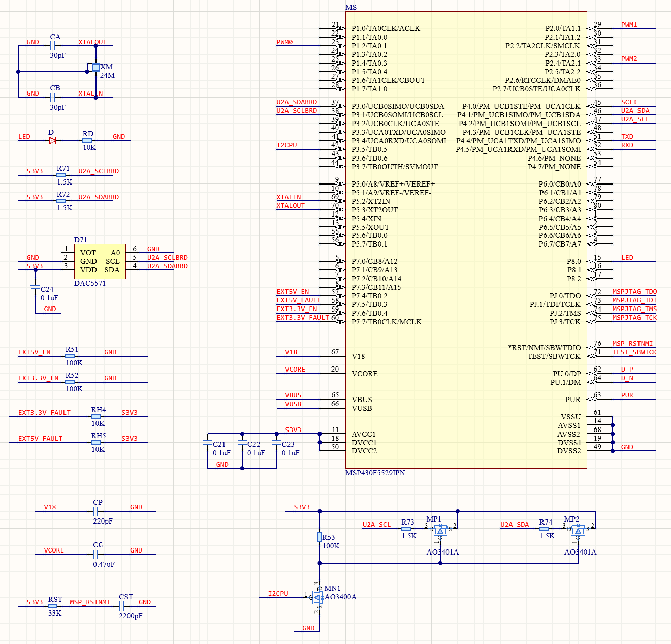Click the MSPJTAG_TCK net label

click(x=634, y=318)
